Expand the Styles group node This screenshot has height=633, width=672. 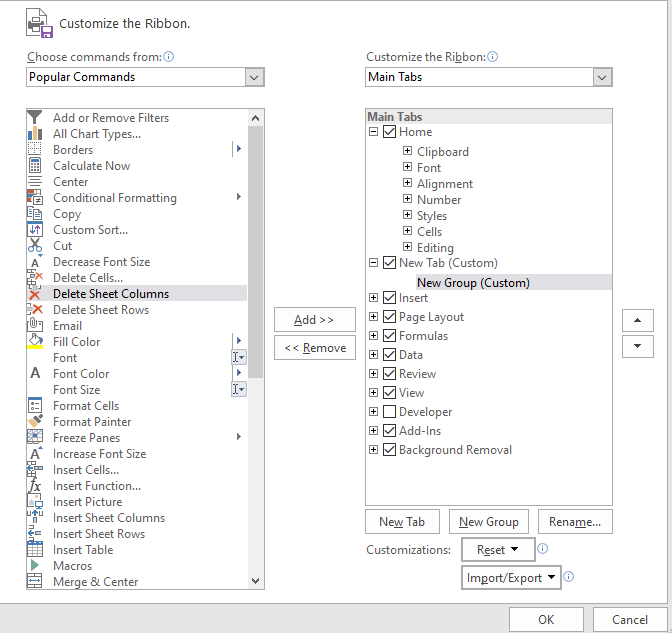point(408,215)
